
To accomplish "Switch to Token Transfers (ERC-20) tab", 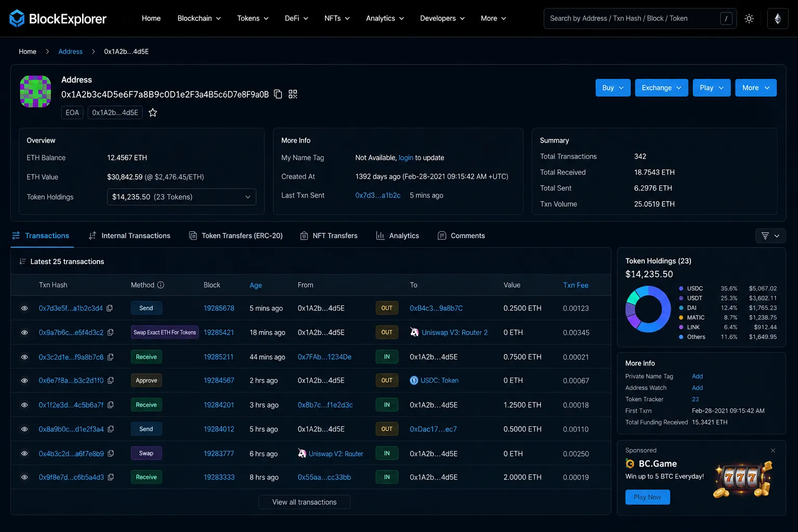I will (x=236, y=235).
